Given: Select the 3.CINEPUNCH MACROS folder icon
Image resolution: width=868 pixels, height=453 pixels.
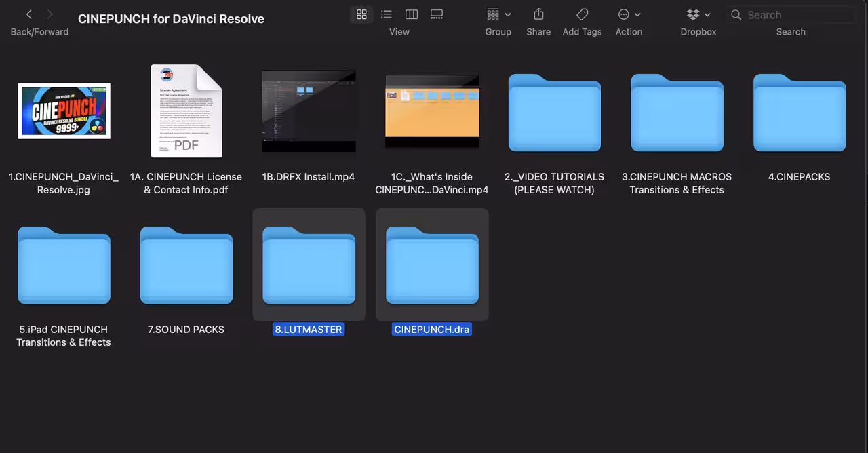Looking at the screenshot, I should click(x=677, y=113).
